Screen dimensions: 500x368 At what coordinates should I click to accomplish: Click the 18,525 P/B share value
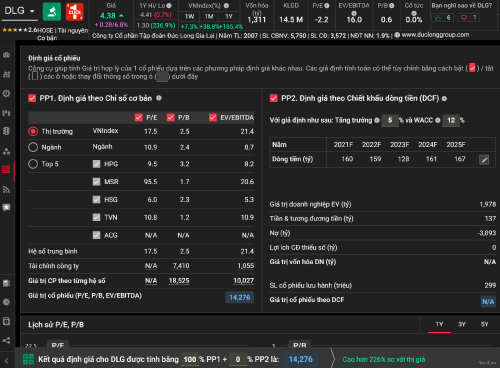[x=179, y=281]
